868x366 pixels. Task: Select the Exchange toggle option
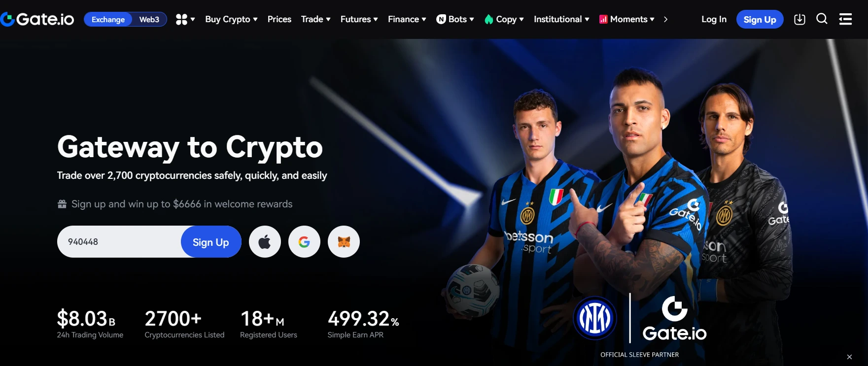(x=108, y=19)
